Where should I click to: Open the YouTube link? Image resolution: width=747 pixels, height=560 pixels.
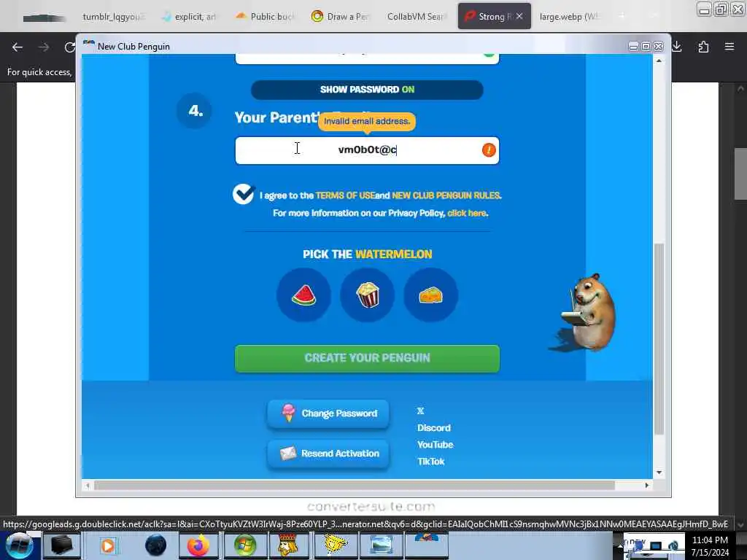click(436, 444)
